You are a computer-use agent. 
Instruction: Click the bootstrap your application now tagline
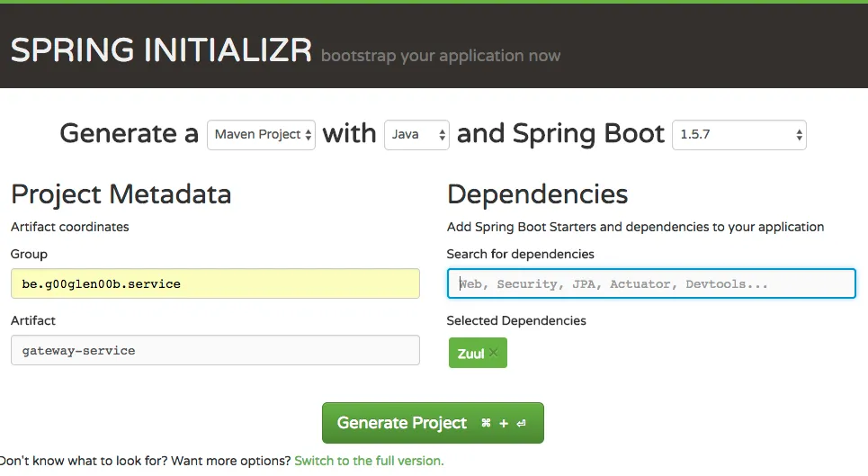click(441, 56)
